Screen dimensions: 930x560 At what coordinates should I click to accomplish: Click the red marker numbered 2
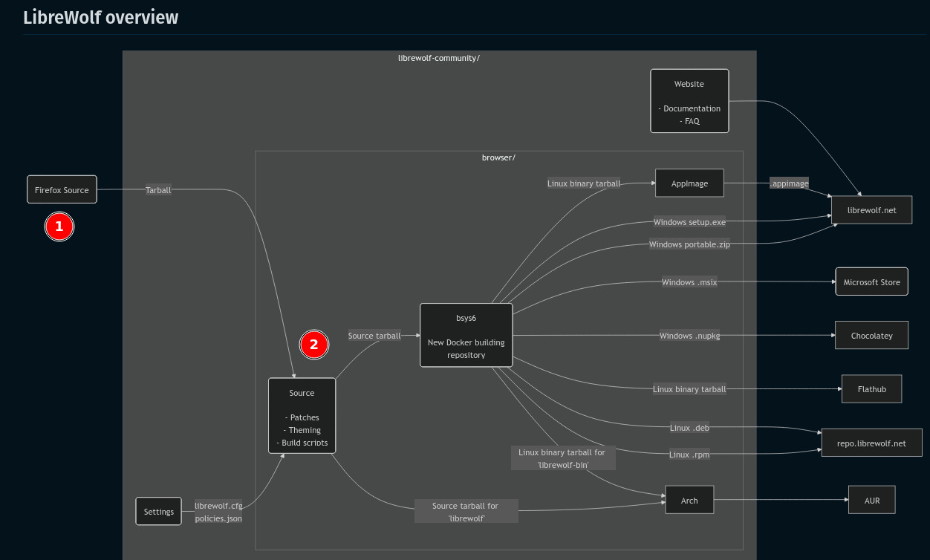click(313, 345)
